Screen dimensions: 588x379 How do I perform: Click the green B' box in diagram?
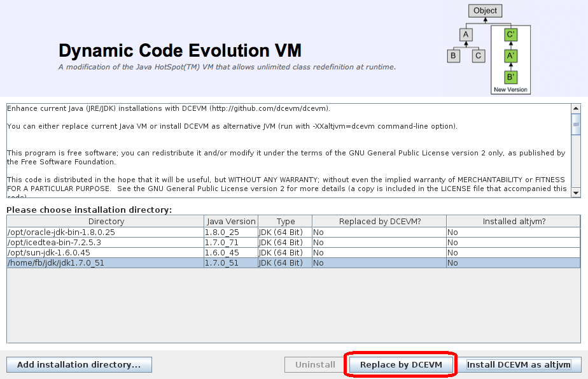point(510,77)
